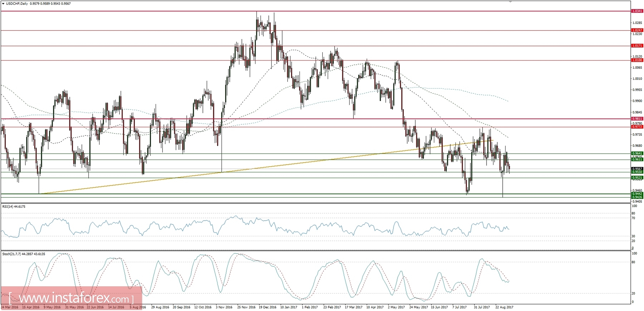Click the 0.9772 red price tag
Screen dimensions: 644x311
[637, 127]
